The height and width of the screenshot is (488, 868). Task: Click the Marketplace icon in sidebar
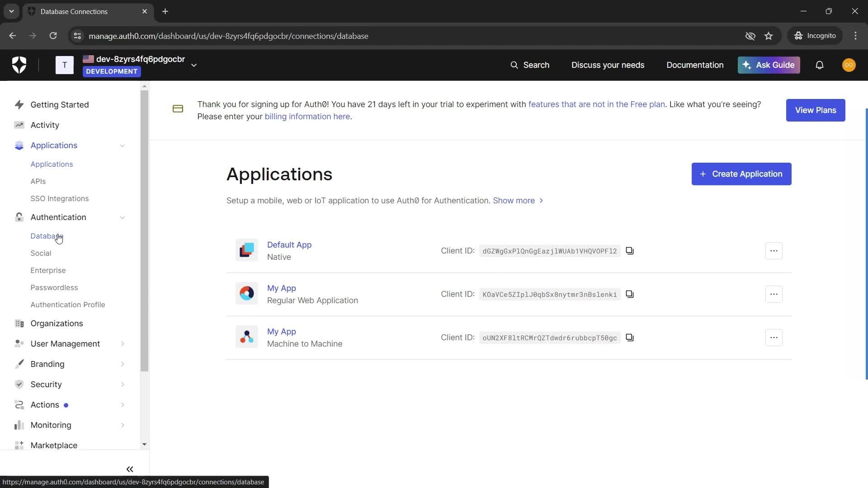click(x=19, y=446)
